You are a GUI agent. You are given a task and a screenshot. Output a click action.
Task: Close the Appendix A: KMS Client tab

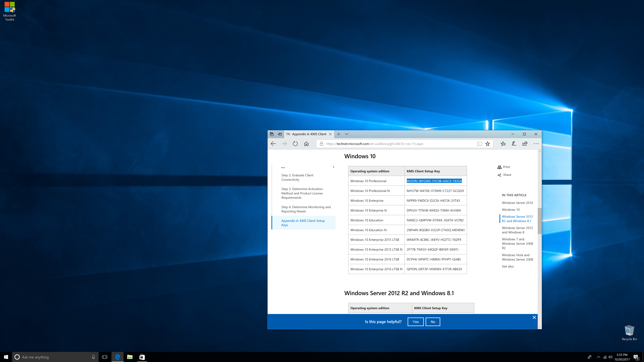330,134
